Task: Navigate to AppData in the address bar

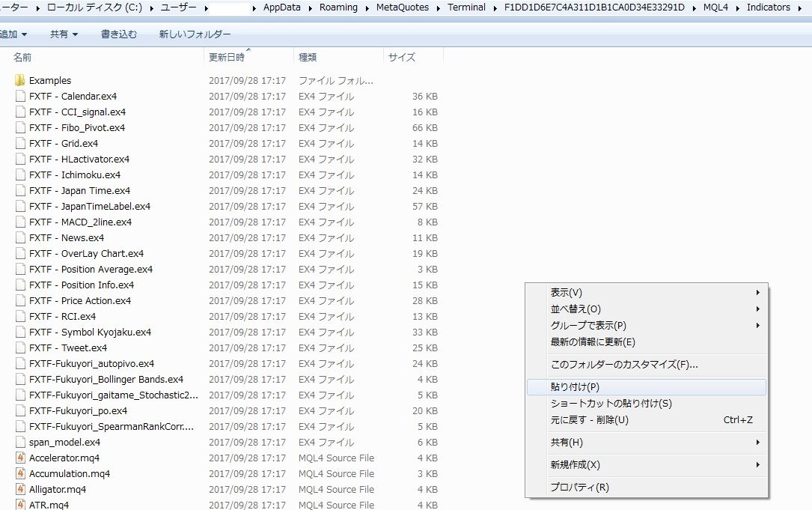Action: pyautogui.click(x=281, y=7)
